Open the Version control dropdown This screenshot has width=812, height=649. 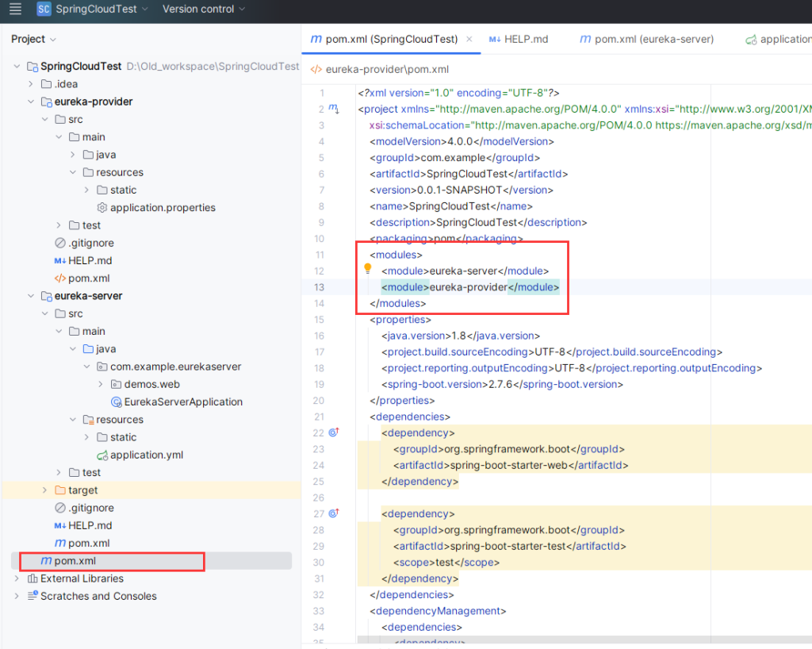pos(204,10)
